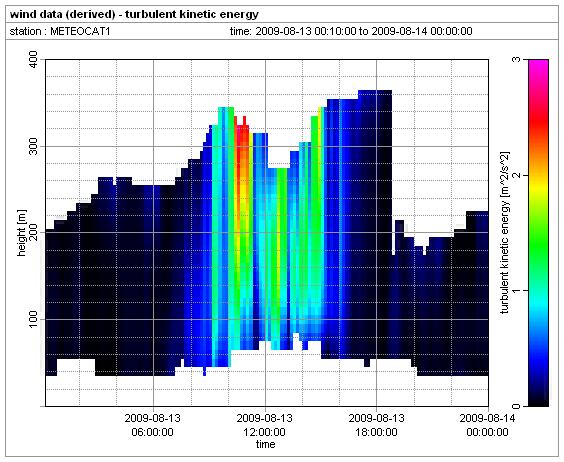Click the '2009-08-13 12:00:00' time tick label

pyautogui.click(x=264, y=425)
